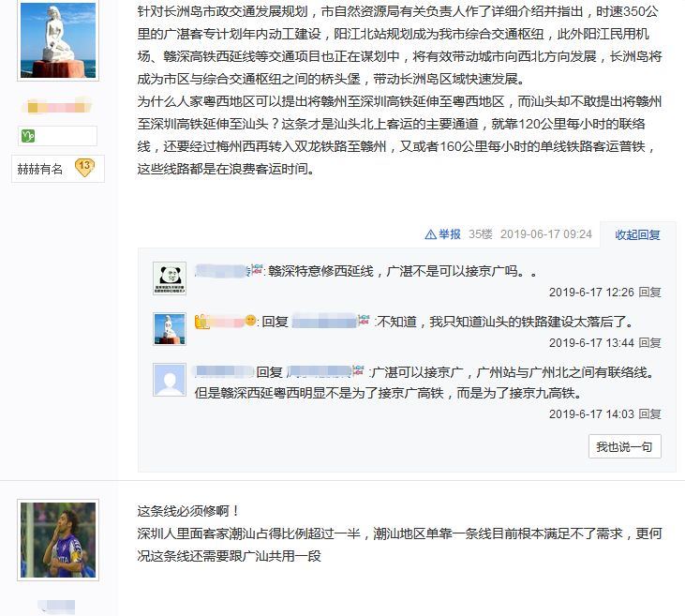Click the blurred username under the mermaid avatar

click(x=57, y=106)
